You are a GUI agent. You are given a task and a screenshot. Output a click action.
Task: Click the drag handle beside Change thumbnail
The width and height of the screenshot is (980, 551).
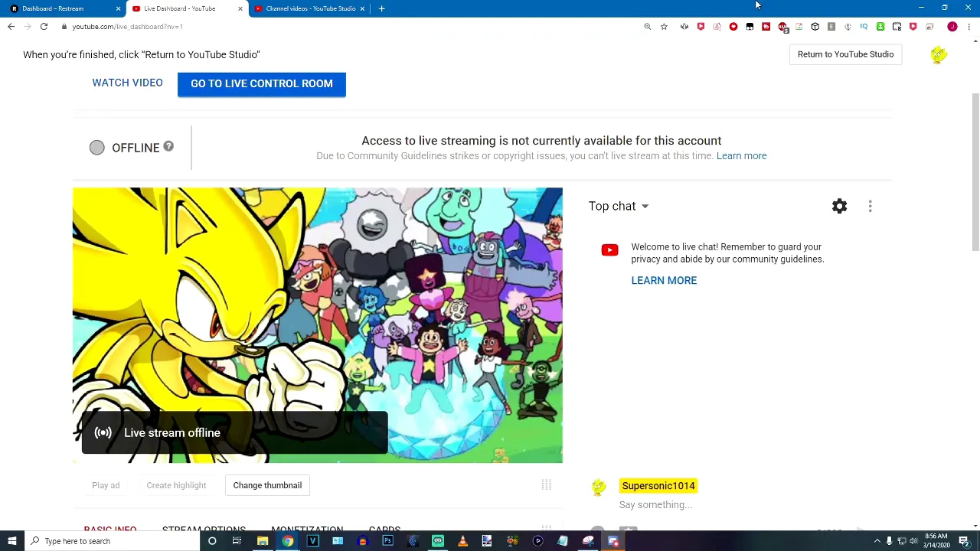[546, 484]
